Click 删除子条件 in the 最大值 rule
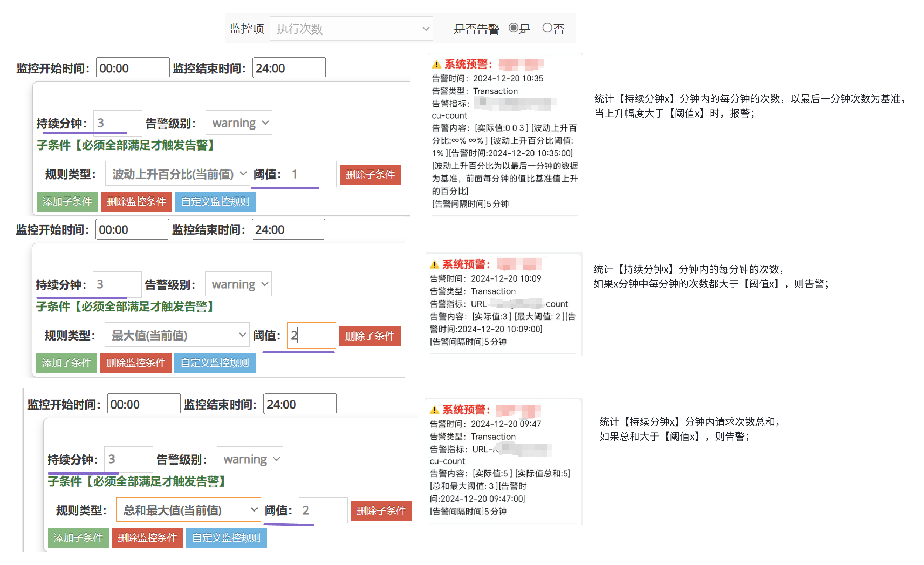This screenshot has height=565, width=924. click(x=369, y=336)
